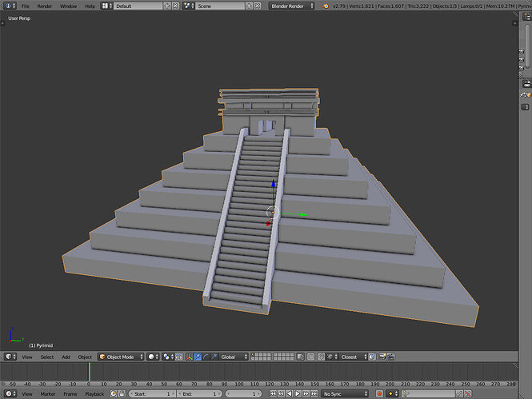Open the Playback menu

tap(94, 394)
